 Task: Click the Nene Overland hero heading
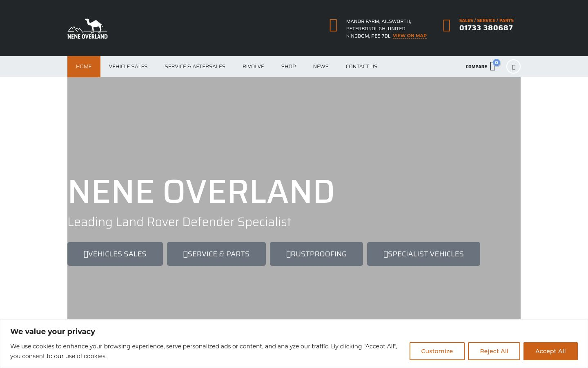[x=201, y=191]
